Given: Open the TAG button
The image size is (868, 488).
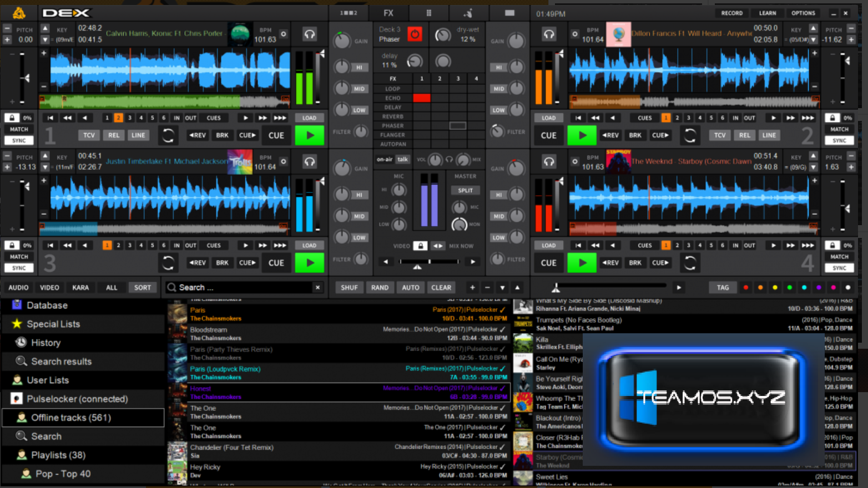Looking at the screenshot, I should tap(723, 288).
